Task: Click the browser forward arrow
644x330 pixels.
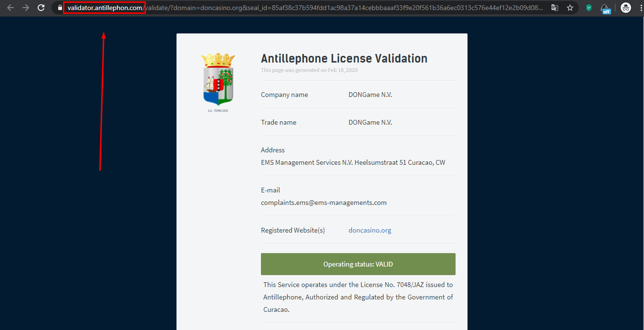Action: pyautogui.click(x=26, y=8)
